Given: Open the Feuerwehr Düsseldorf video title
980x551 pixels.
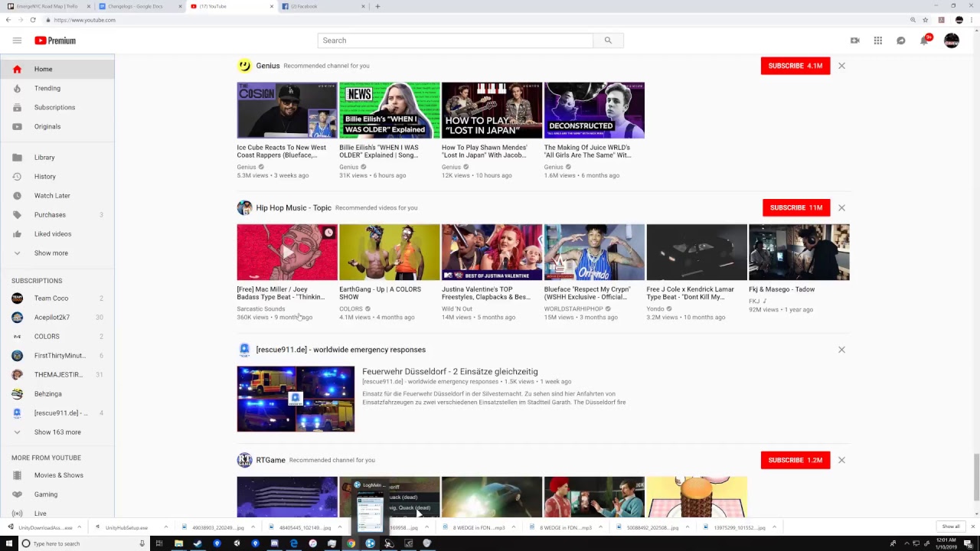Looking at the screenshot, I should pos(450,371).
